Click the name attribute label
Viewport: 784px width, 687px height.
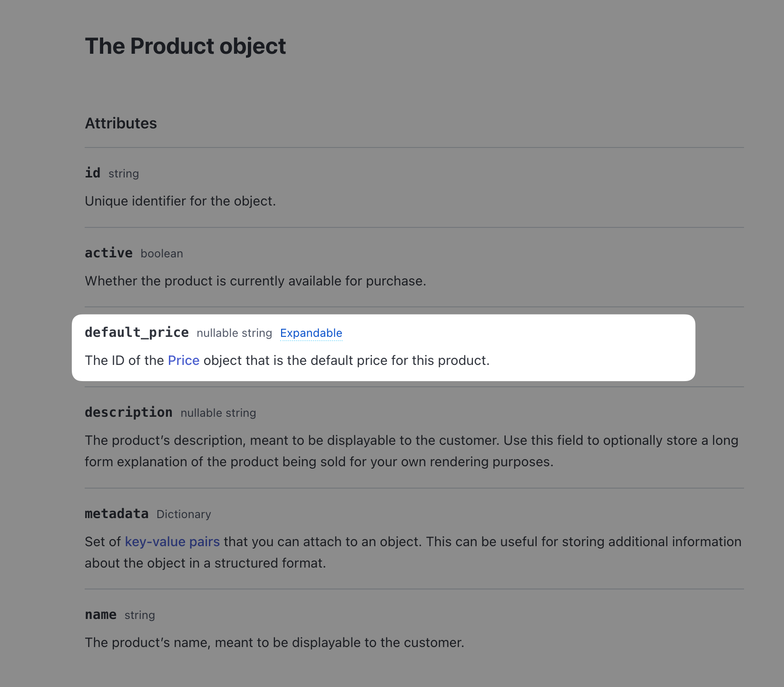(x=100, y=615)
